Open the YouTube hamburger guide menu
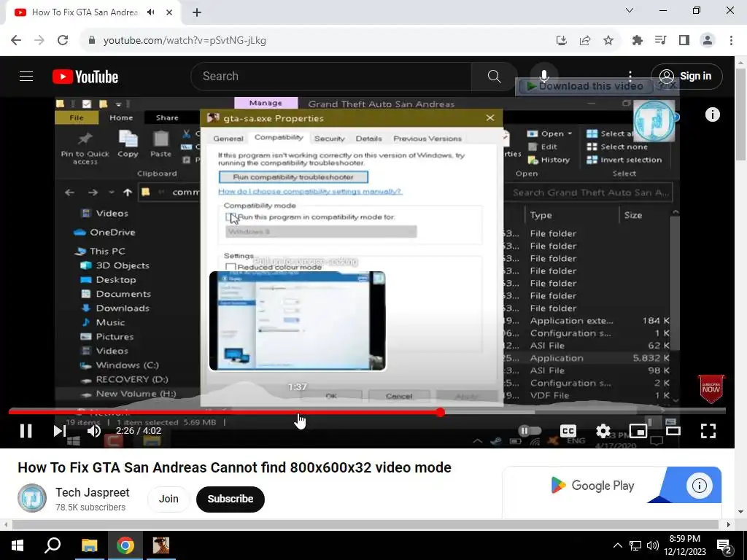Screen dimensions: 747x560 click(26, 76)
